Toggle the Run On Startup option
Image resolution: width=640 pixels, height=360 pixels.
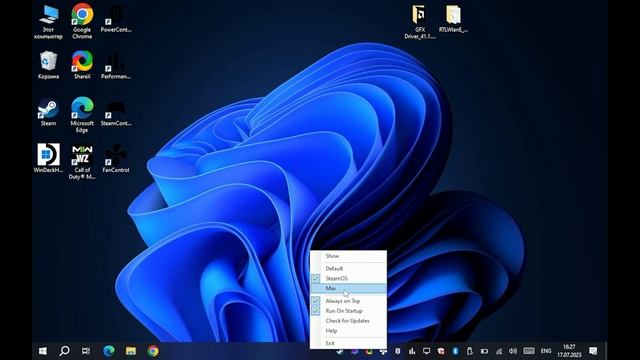click(348, 311)
